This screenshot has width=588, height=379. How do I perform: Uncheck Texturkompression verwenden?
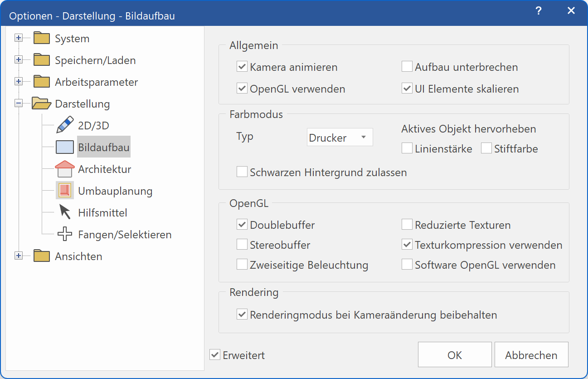[x=407, y=244]
